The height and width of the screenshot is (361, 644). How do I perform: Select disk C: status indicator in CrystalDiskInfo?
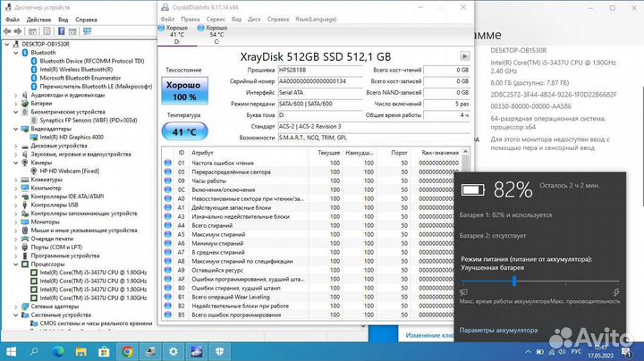coord(213,35)
